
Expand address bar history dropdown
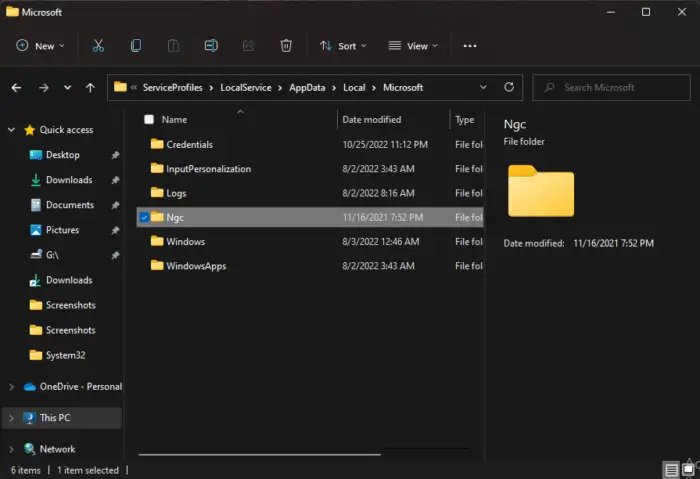483,87
